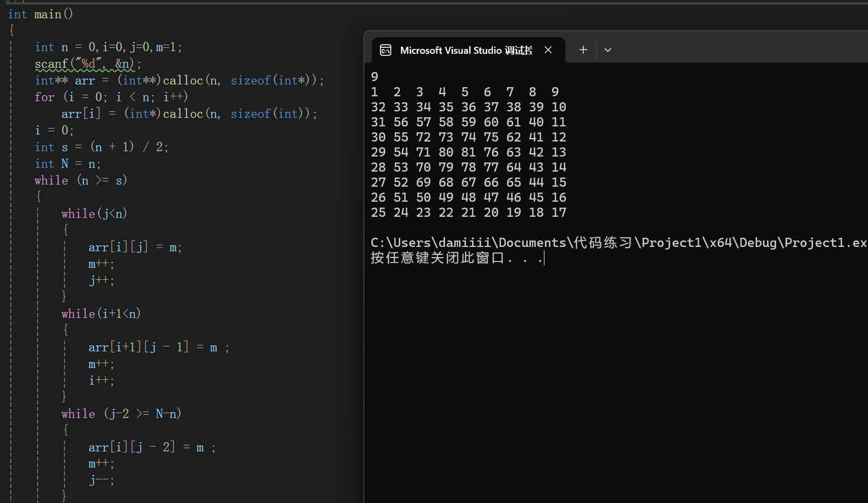Click the standalone 'i++;' statement
This screenshot has width=868, height=503.
pyautogui.click(x=102, y=381)
